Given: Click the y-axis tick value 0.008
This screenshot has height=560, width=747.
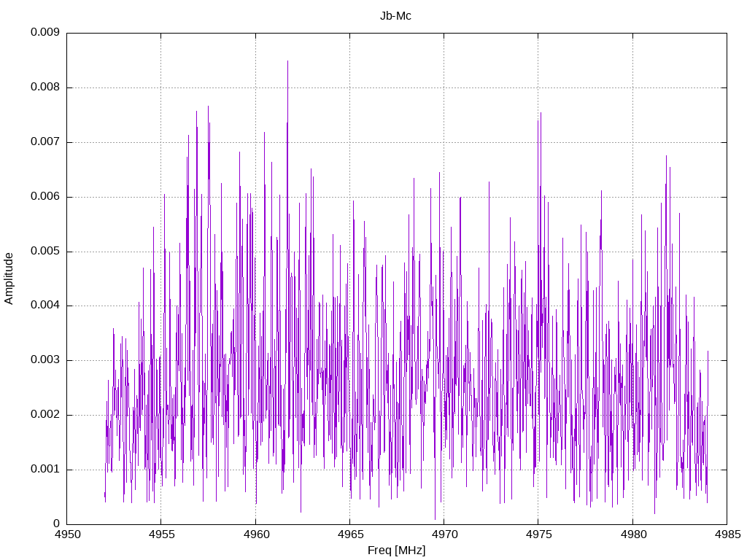Looking at the screenshot, I should point(44,87).
